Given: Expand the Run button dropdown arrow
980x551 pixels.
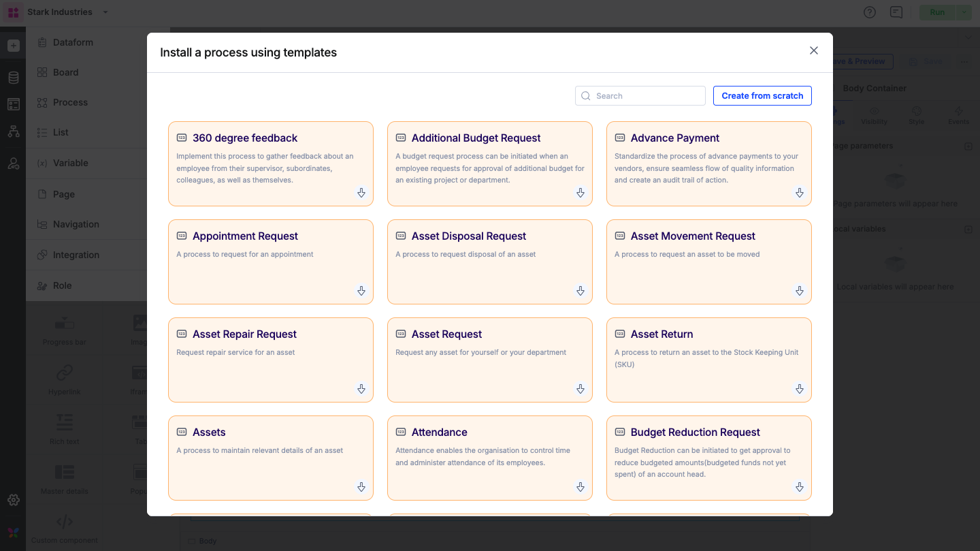Looking at the screenshot, I should click(x=964, y=12).
